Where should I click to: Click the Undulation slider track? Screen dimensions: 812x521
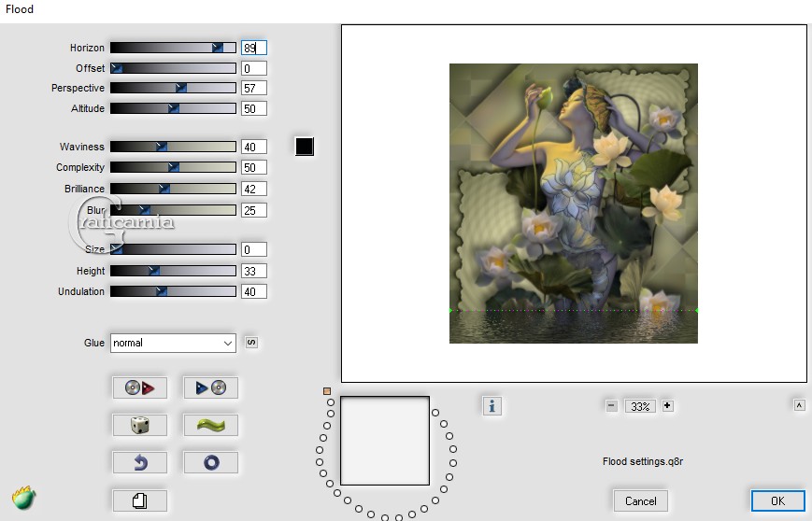pyautogui.click(x=173, y=291)
